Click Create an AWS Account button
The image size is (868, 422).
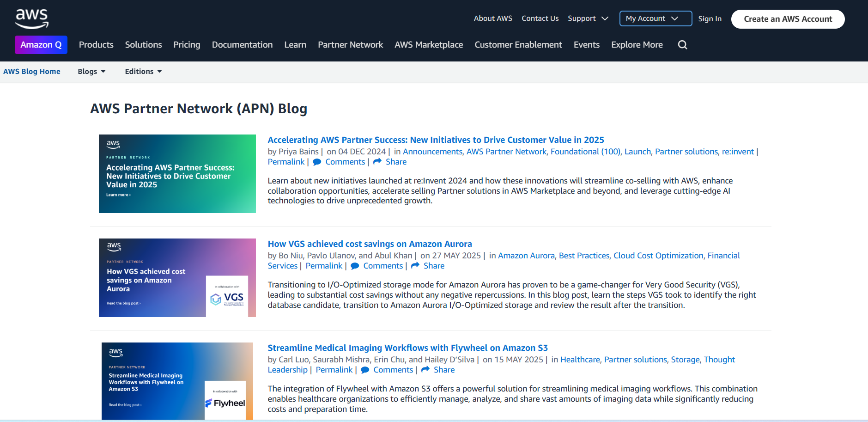tap(788, 19)
